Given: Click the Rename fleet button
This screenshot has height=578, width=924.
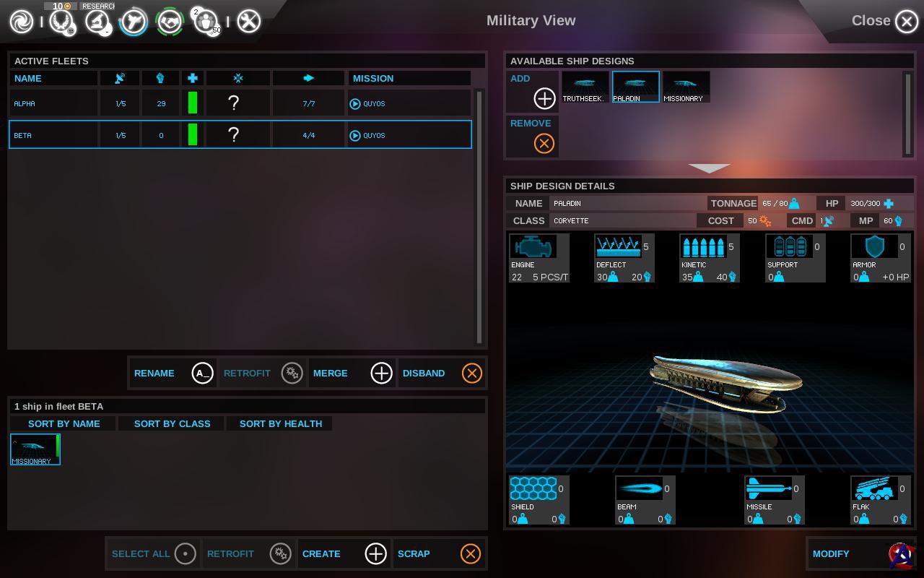Looking at the screenshot, I should point(173,374).
